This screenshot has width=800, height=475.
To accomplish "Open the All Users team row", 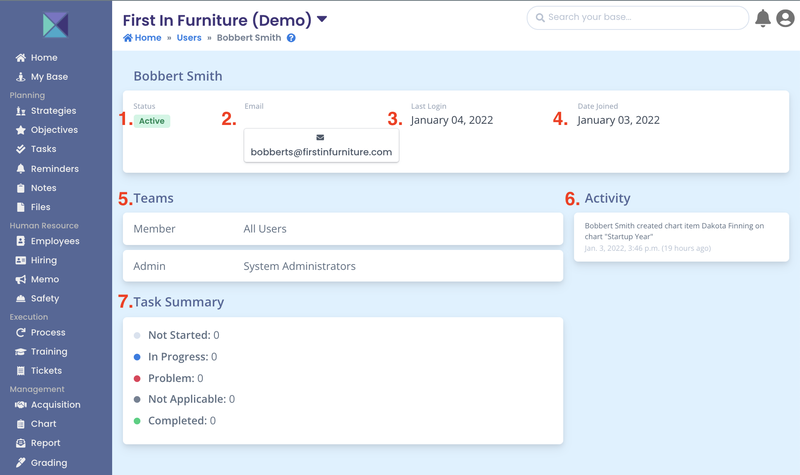I will [x=343, y=229].
